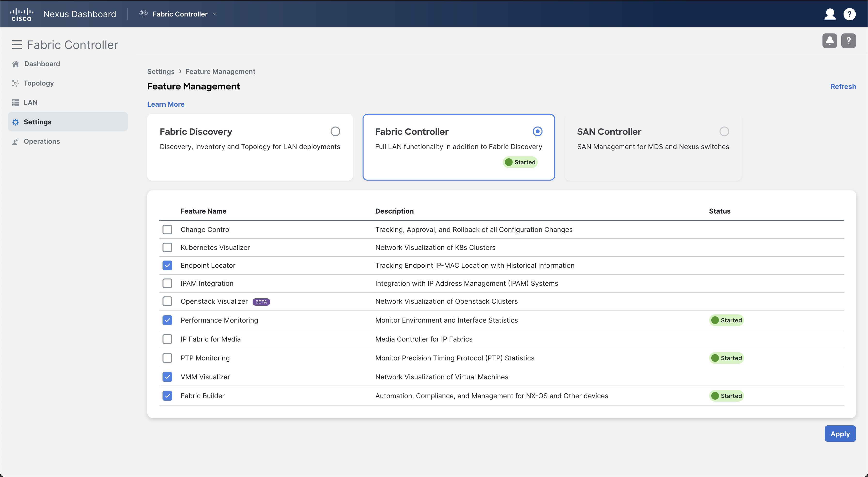868x477 pixels.
Task: Click the Started status on Fabric Controller card
Action: 520,162
